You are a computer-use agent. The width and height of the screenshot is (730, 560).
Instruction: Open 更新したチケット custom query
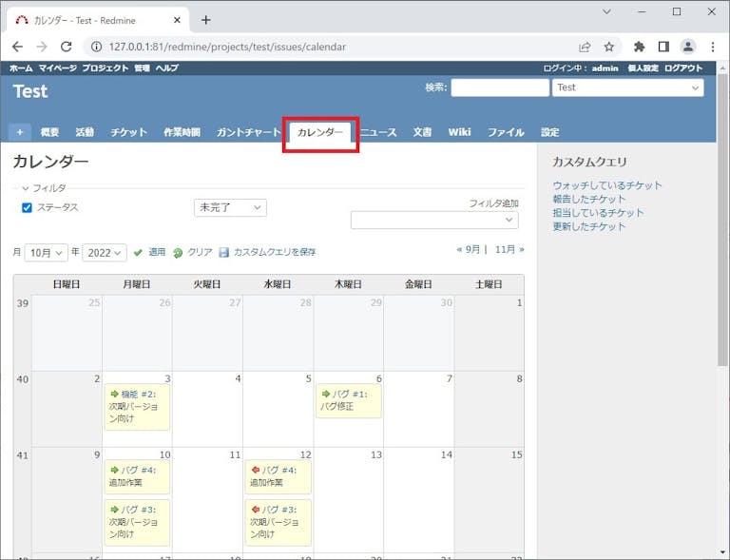point(589,226)
